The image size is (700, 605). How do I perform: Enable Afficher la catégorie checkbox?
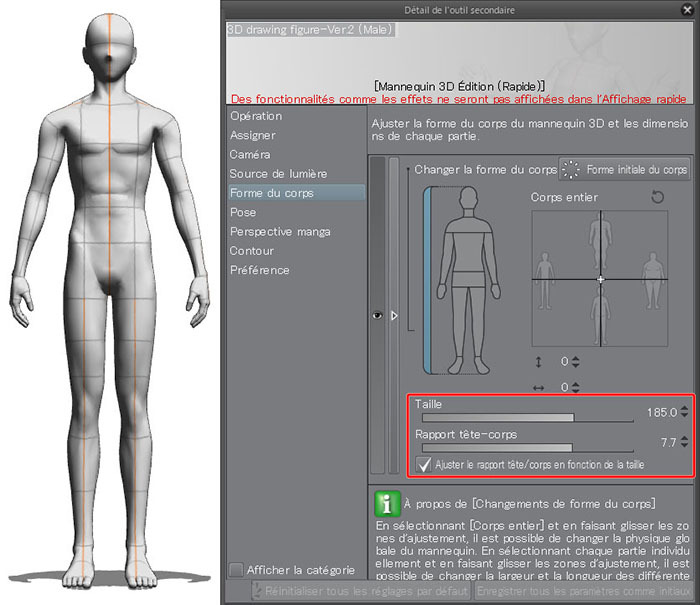tap(236, 570)
